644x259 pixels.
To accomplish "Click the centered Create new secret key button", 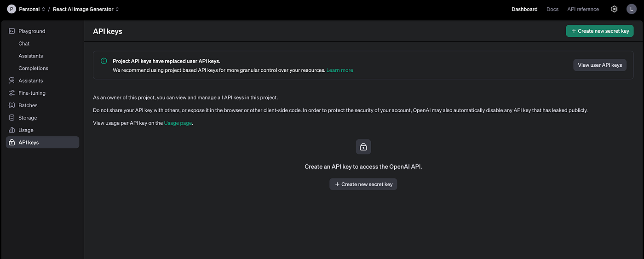I will (363, 184).
